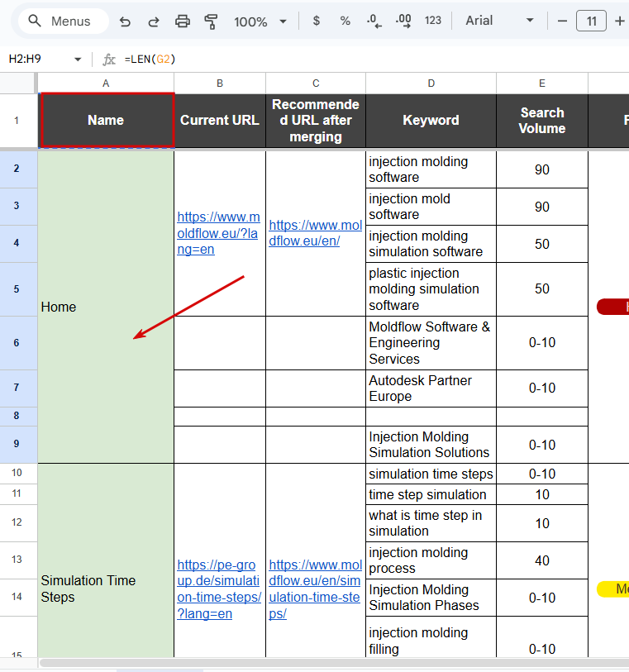Click 'injection molding simulation software' cell

pyautogui.click(x=431, y=244)
